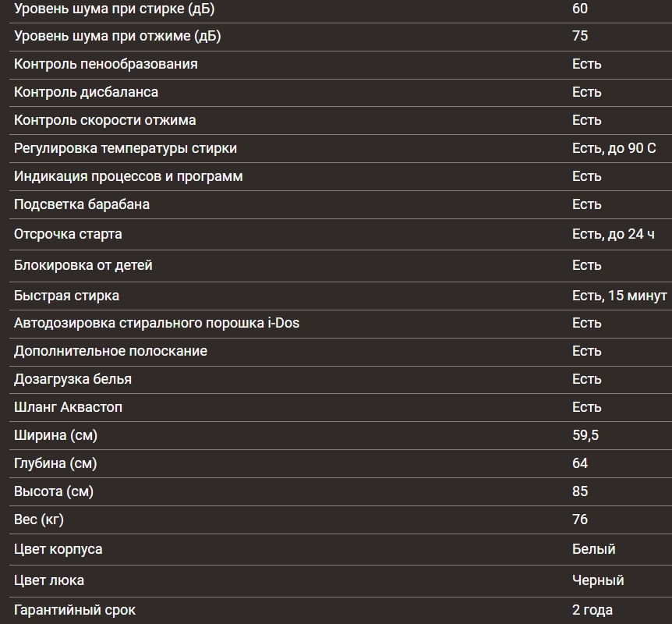Click the body color value "Белый"

click(x=593, y=549)
